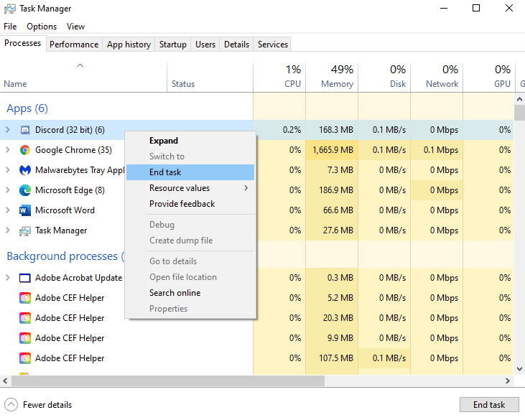Open the View menu
The width and height of the screenshot is (525, 420).
75,27
